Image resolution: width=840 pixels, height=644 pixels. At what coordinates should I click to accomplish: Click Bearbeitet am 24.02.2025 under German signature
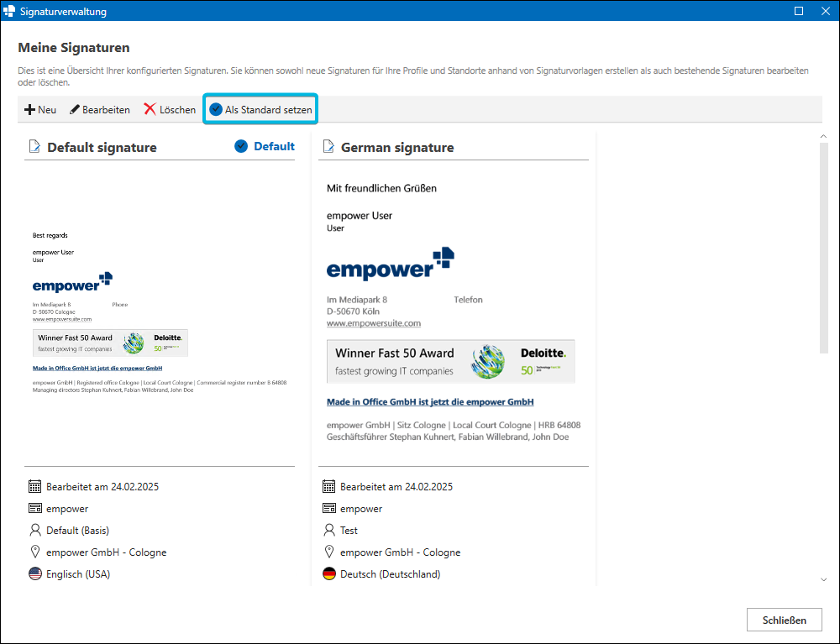pyautogui.click(x=396, y=487)
